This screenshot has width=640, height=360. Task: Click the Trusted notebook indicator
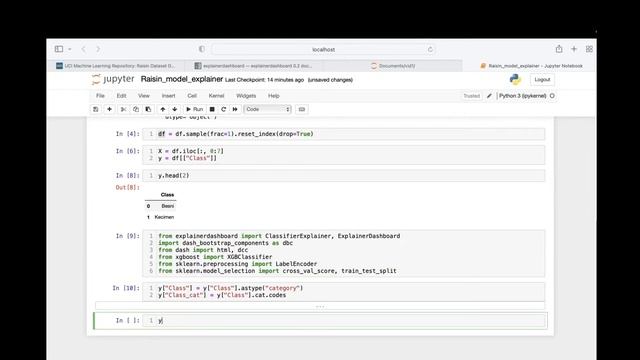point(471,96)
